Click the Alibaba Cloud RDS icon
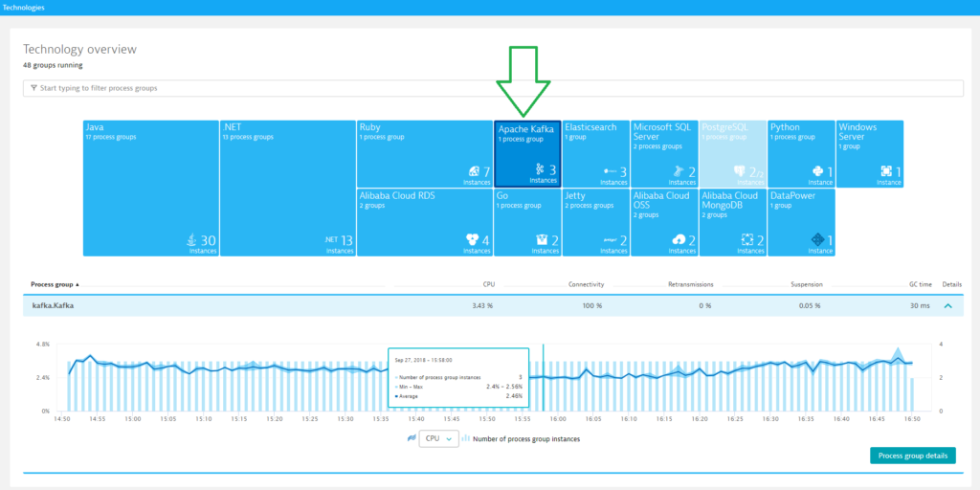 474,239
